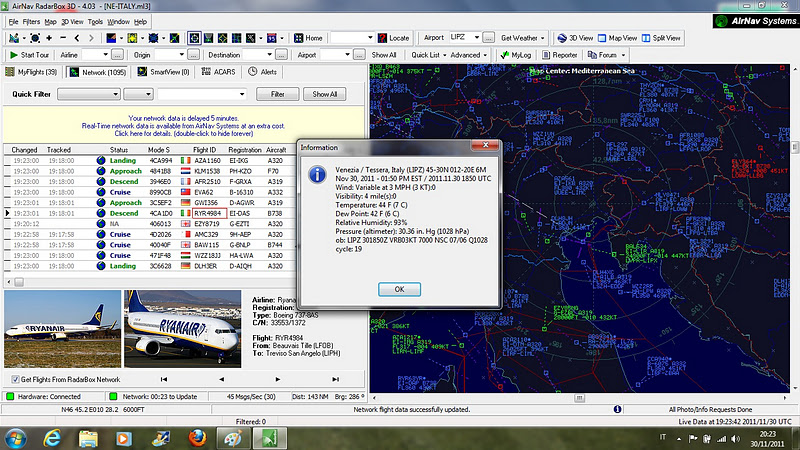Click the Filter button
The width and height of the screenshot is (800, 450).
(278, 94)
